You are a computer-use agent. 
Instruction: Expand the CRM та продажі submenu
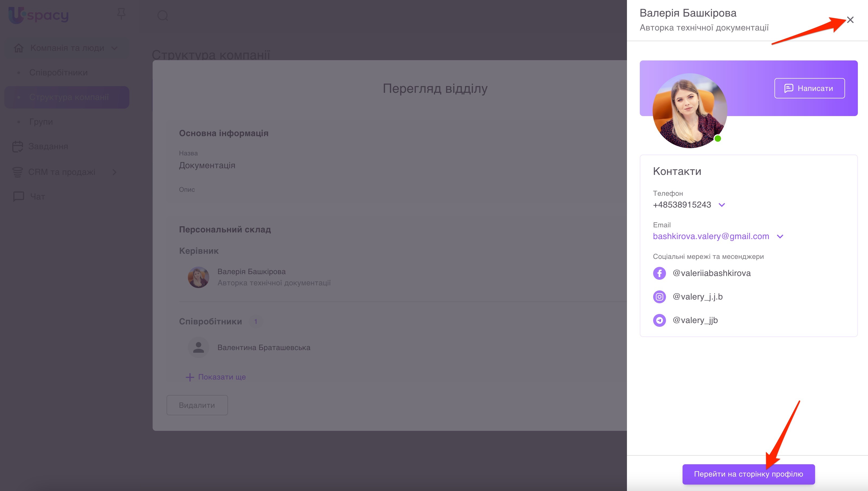114,172
